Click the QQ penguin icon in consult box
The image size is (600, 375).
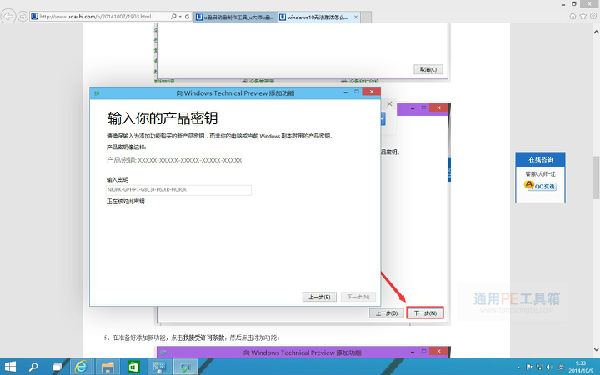click(x=529, y=185)
